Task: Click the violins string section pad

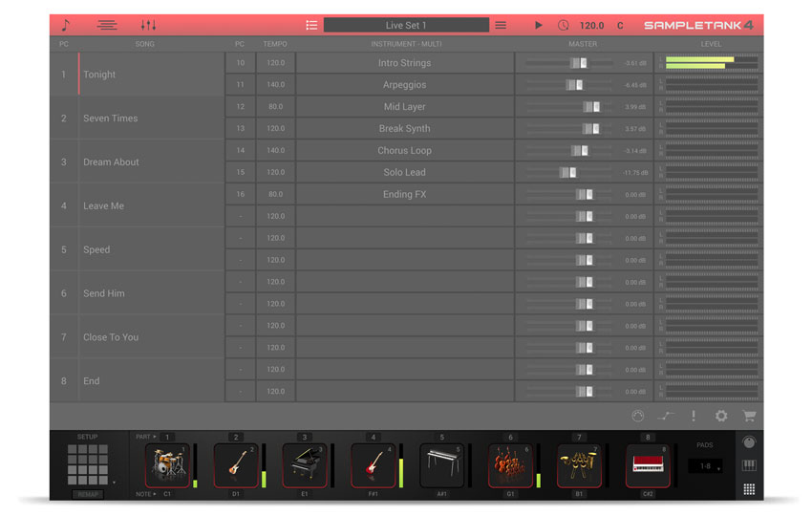Action: point(511,465)
